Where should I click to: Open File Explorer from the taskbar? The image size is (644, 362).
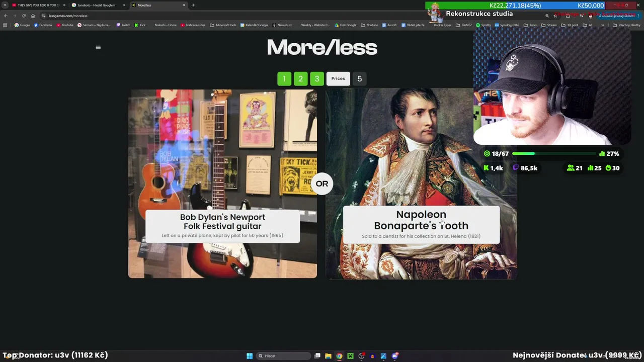coord(328,356)
